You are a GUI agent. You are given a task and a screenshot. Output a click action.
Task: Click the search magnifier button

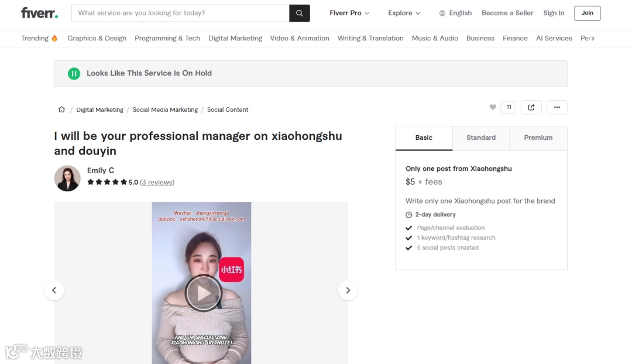point(300,13)
